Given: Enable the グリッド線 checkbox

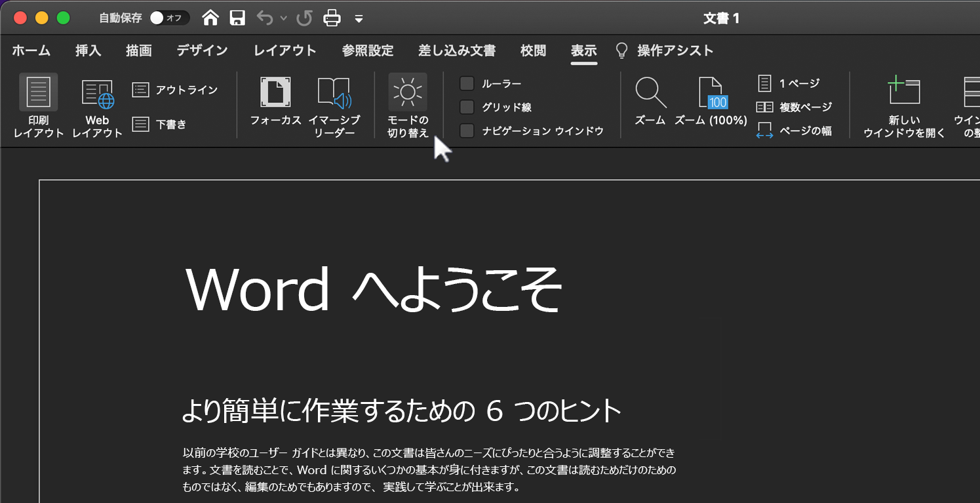Looking at the screenshot, I should (467, 107).
